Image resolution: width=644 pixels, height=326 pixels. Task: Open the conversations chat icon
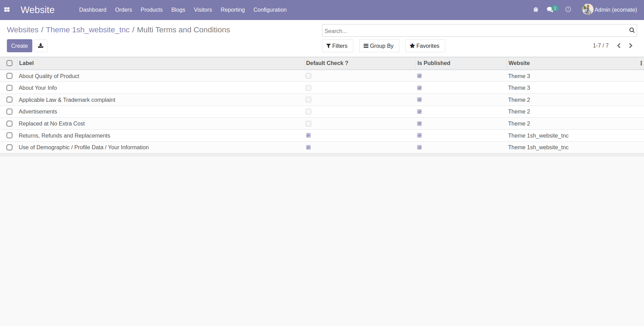551,10
